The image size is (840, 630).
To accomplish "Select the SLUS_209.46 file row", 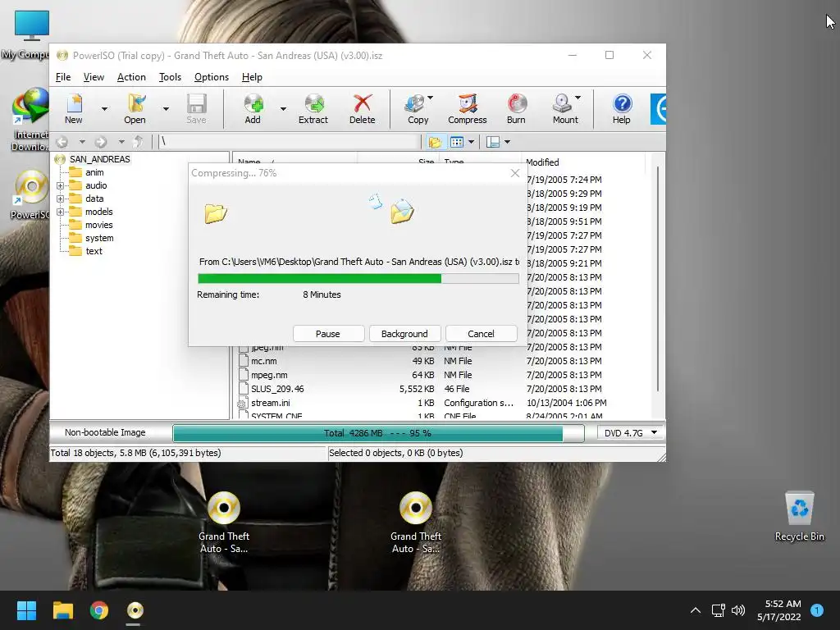I will [441, 389].
